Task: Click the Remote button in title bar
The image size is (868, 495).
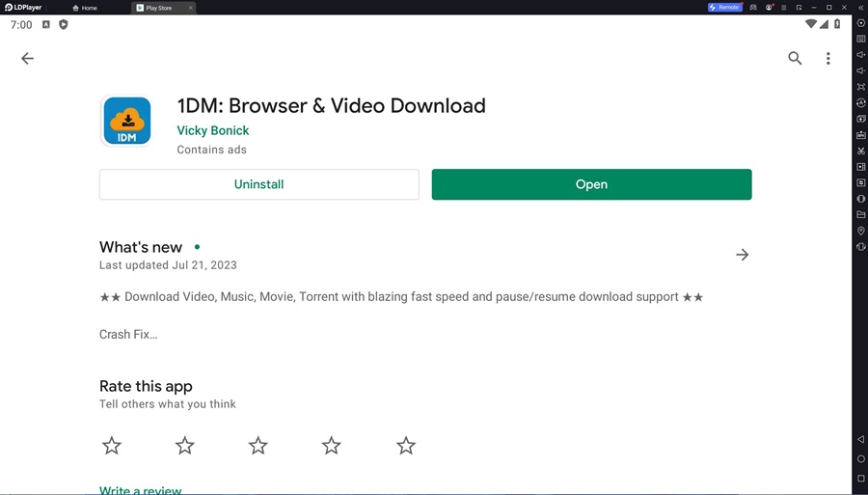Action: click(724, 7)
